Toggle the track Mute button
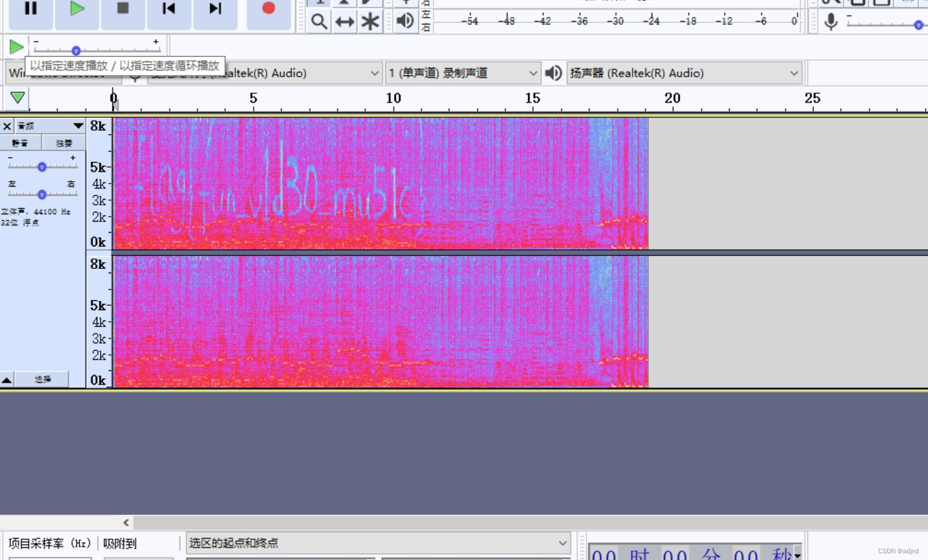The image size is (928, 560). (x=20, y=143)
